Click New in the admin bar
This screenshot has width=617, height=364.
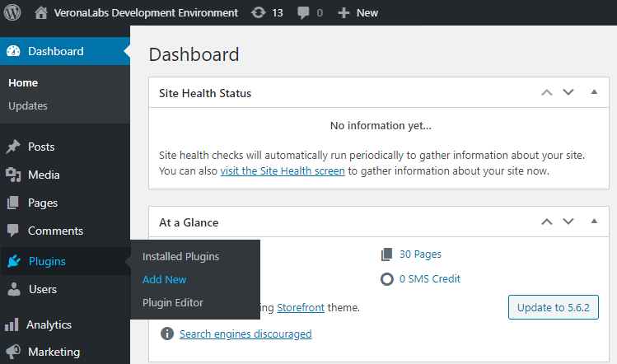(x=367, y=13)
